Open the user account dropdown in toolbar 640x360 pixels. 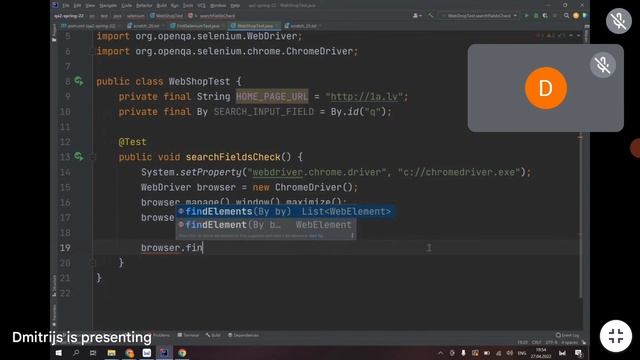coord(417,16)
